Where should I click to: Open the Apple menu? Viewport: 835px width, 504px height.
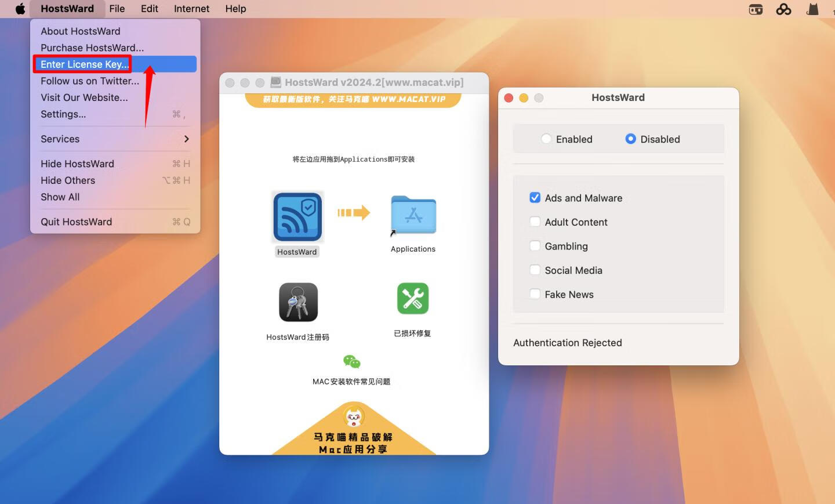[x=20, y=9]
